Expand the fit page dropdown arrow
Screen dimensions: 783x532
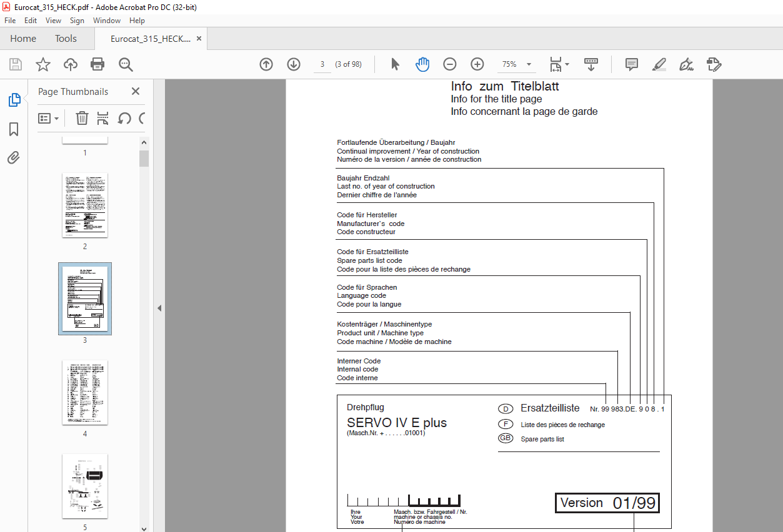coord(567,64)
